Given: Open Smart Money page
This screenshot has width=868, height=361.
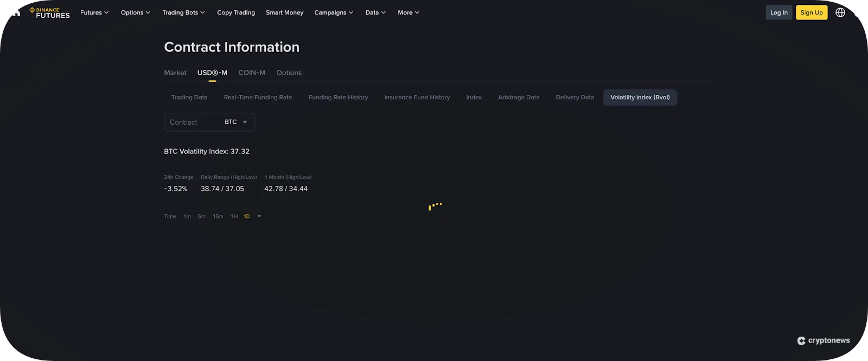Looking at the screenshot, I should [285, 12].
